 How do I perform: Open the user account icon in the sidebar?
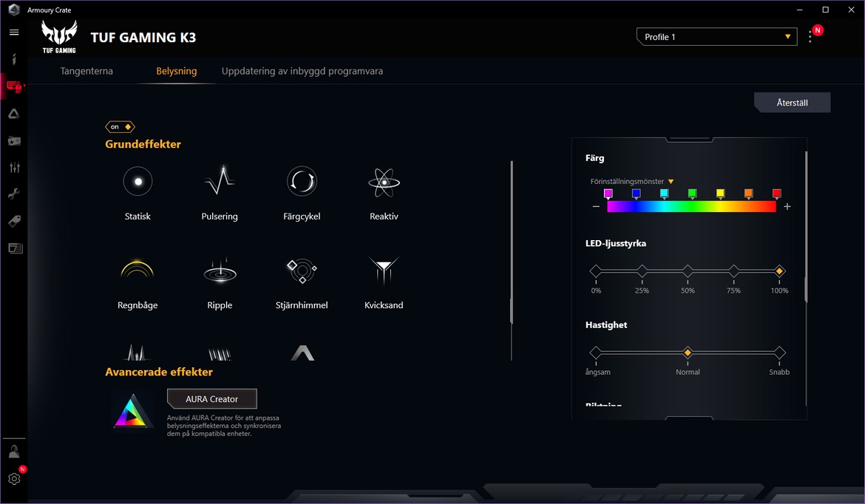point(14,452)
